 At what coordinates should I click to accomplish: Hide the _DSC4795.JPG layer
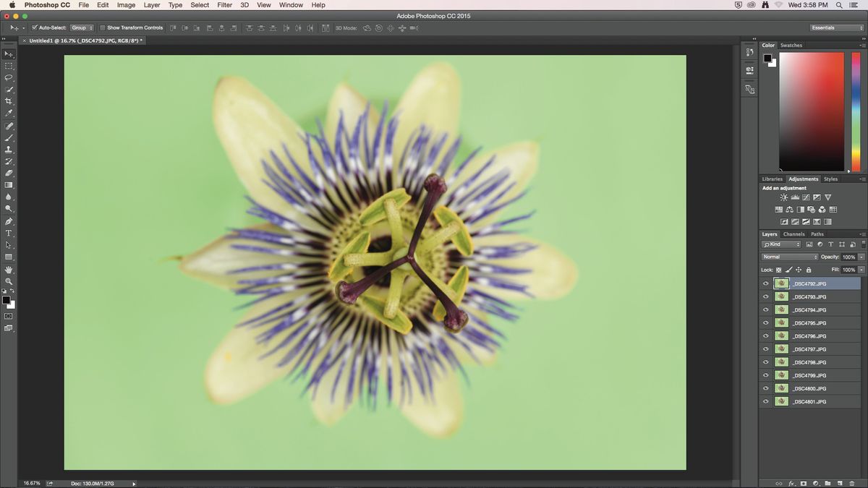tap(765, 322)
